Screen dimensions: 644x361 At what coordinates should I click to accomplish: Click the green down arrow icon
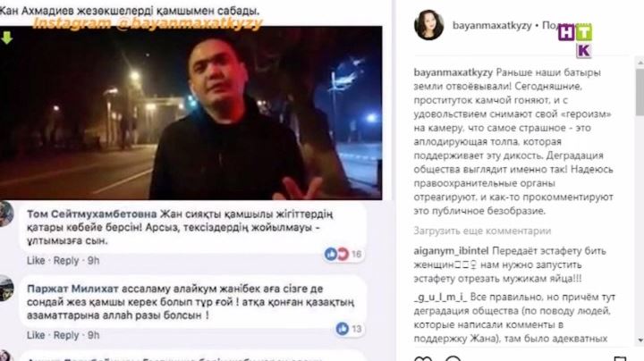[x=6, y=38]
